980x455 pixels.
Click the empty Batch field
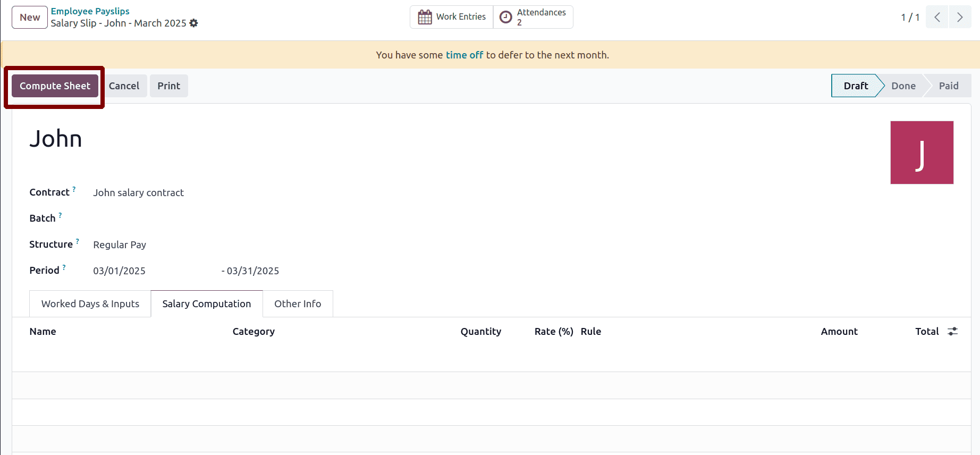[186, 218]
